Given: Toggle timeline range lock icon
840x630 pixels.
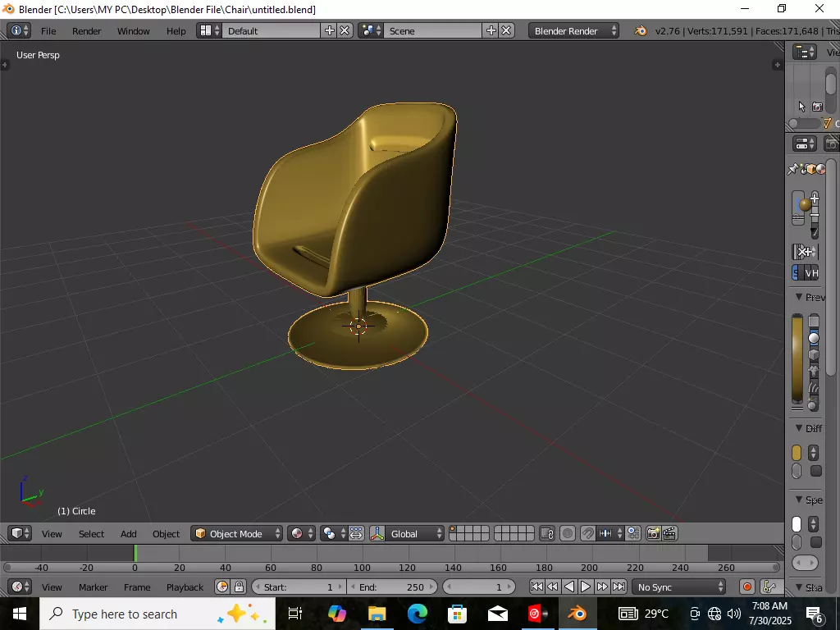Looking at the screenshot, I should click(x=239, y=587).
